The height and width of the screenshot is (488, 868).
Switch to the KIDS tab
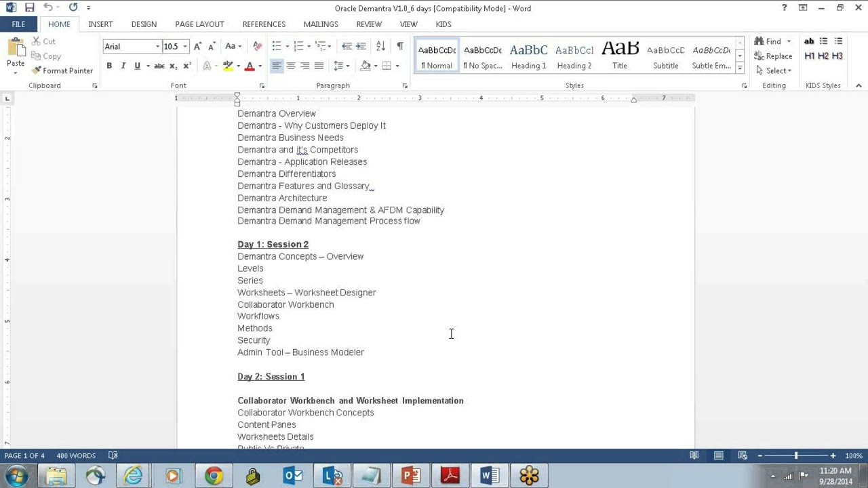pyautogui.click(x=443, y=24)
